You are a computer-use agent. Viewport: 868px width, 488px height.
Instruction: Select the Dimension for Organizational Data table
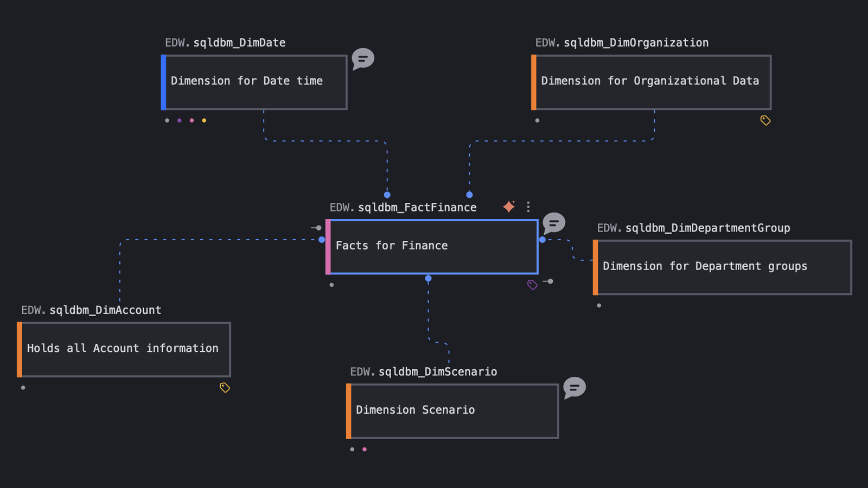tap(651, 82)
